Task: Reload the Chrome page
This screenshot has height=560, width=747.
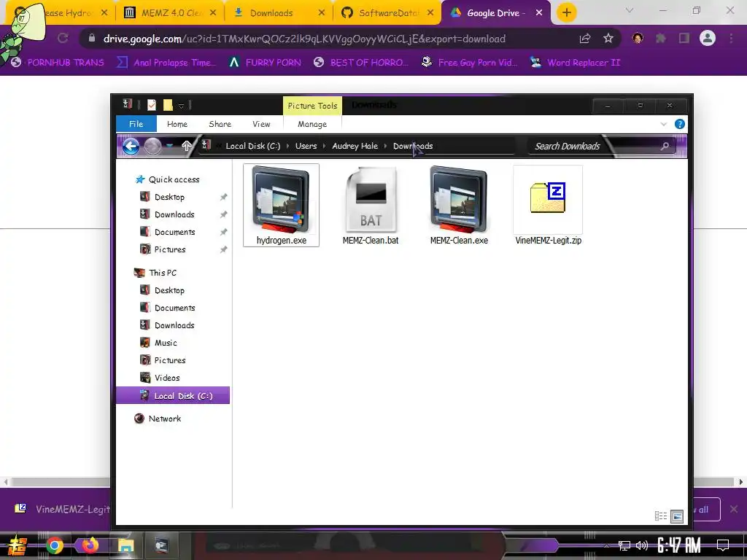Action: [63, 39]
